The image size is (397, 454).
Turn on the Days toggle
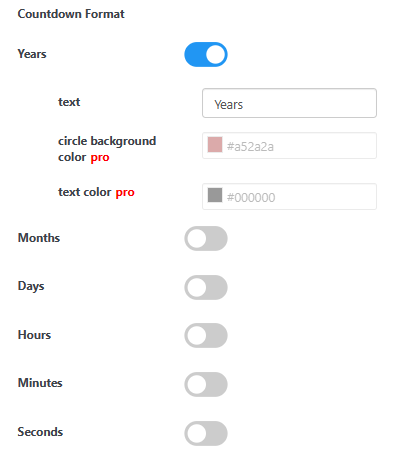pos(206,287)
